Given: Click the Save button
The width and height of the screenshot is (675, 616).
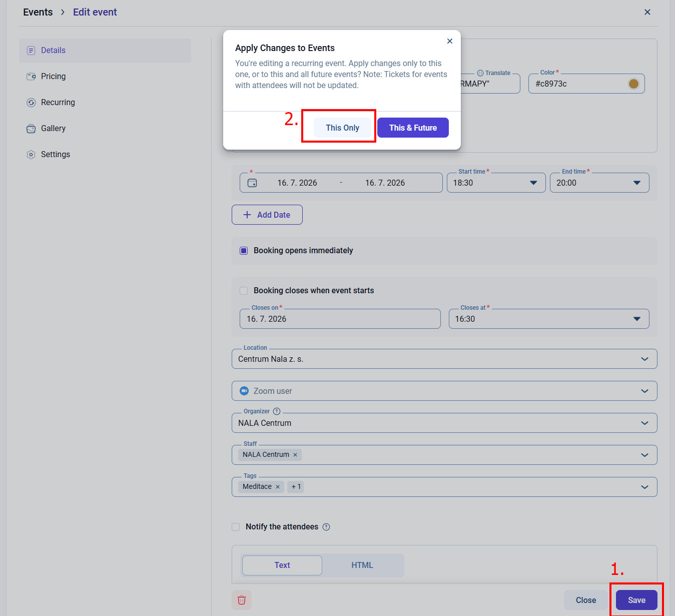Looking at the screenshot, I should coord(636,600).
